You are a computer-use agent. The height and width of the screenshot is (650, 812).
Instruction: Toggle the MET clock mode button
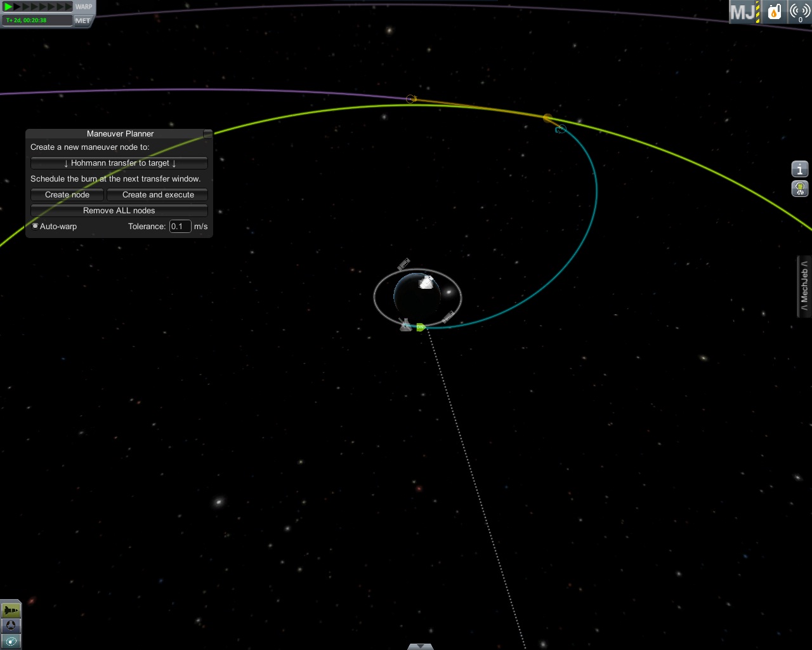82,20
